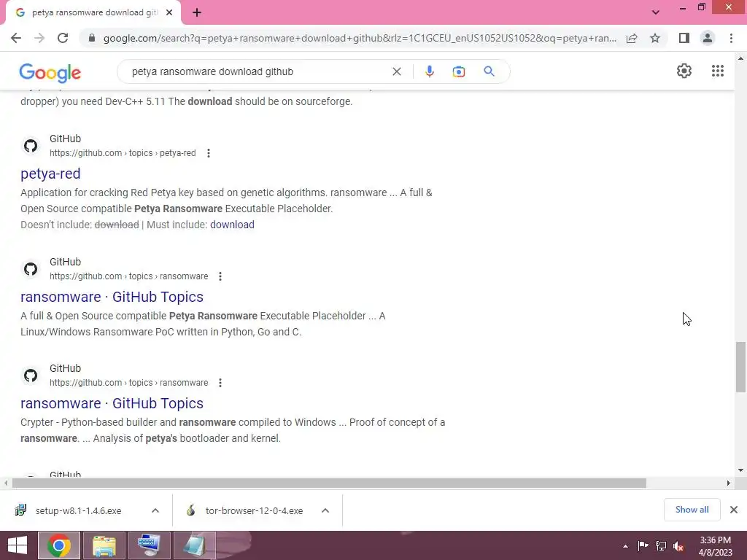Click the GitHub favicon beside petya-red
The height and width of the screenshot is (560, 747).
coord(31,146)
